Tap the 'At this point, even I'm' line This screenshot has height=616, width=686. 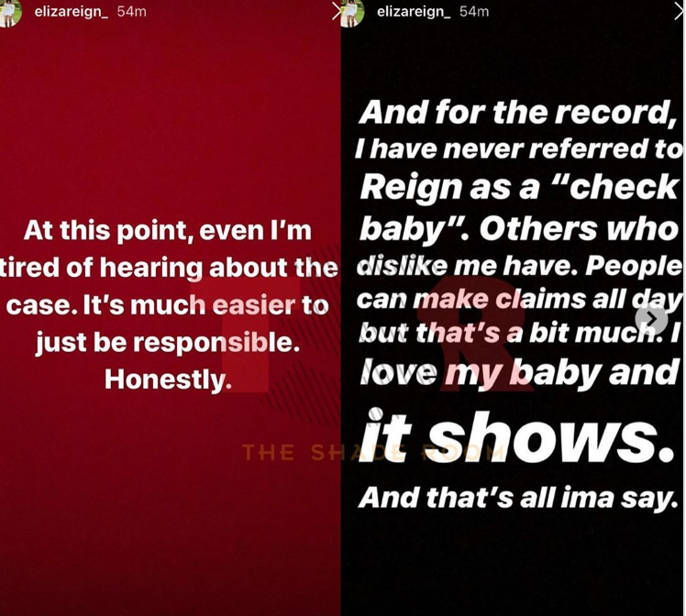point(168,230)
